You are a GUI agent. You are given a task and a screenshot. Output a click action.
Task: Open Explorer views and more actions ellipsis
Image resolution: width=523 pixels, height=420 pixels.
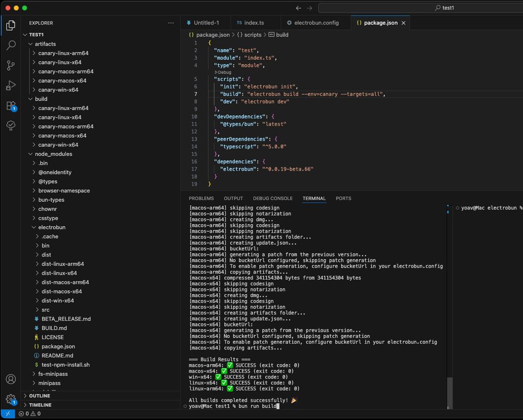point(171,23)
